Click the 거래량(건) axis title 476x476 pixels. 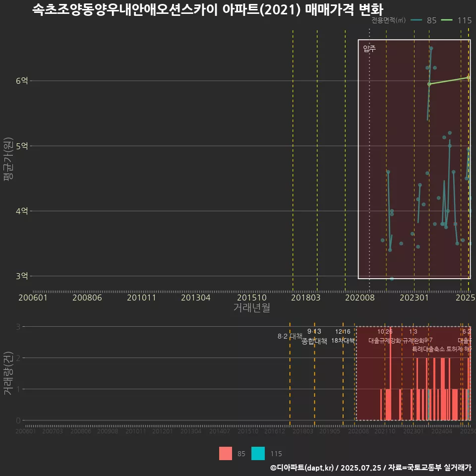8,373
